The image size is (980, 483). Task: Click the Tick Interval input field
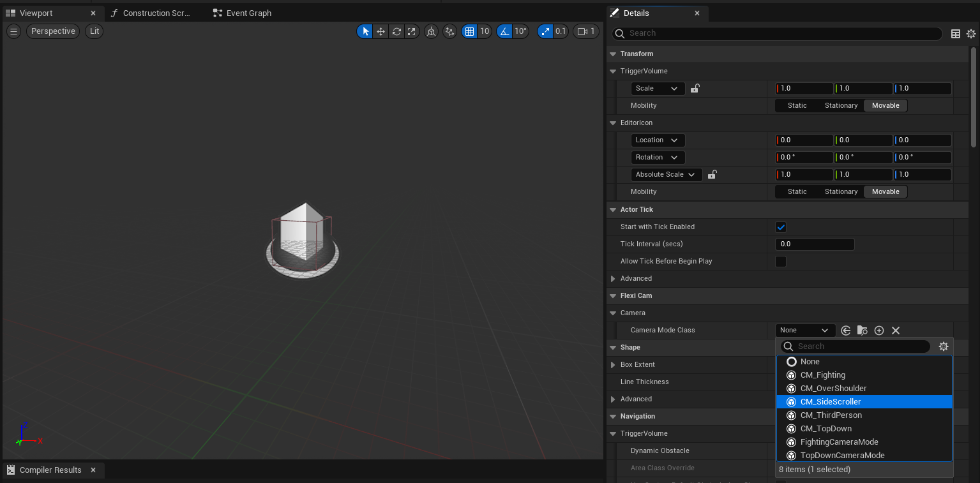tap(814, 244)
